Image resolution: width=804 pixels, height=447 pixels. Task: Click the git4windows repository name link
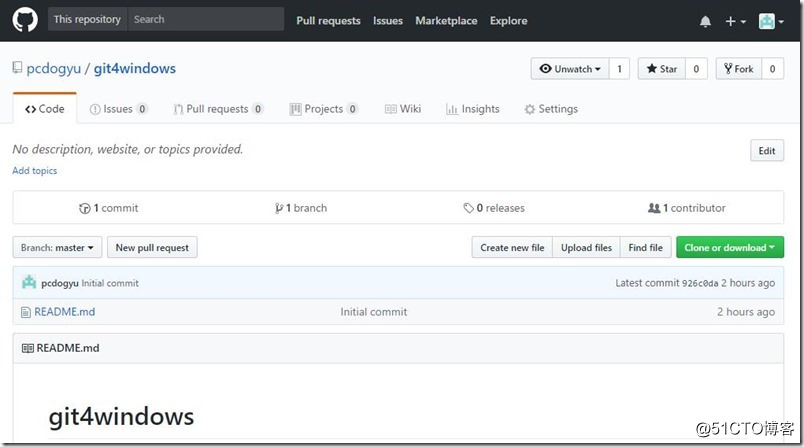tap(134, 68)
